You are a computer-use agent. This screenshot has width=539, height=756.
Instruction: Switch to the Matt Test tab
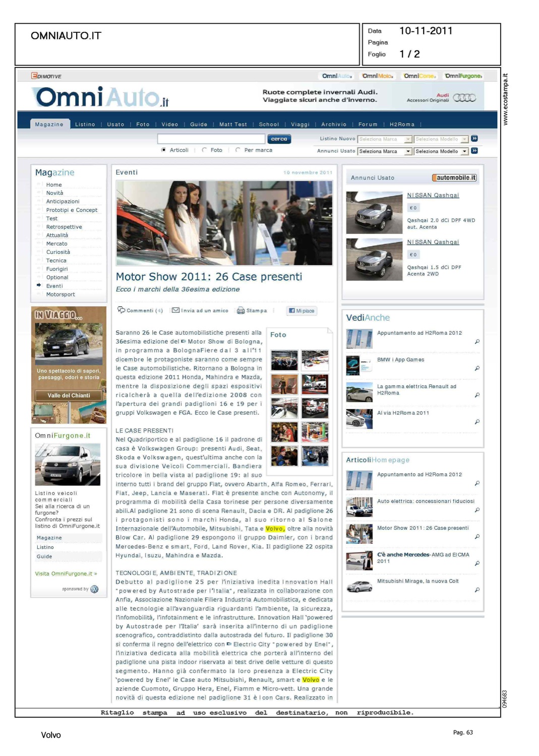(x=233, y=124)
